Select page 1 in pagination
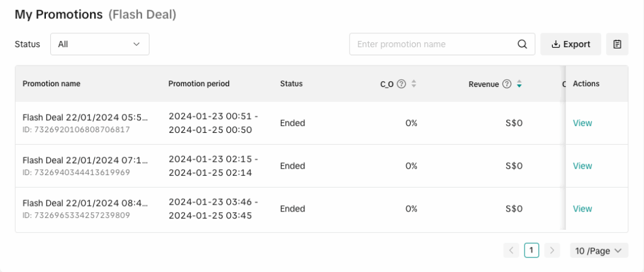Screen dimensions: 644x272 click(x=531, y=251)
